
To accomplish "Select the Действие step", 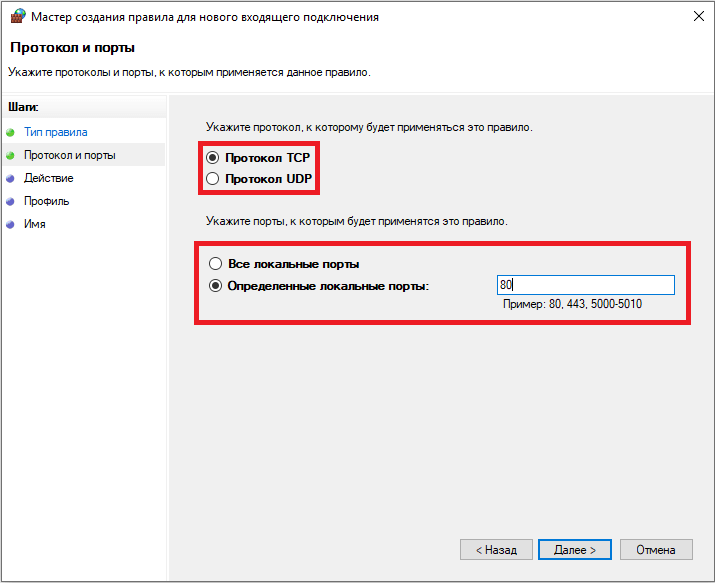I will (49, 178).
